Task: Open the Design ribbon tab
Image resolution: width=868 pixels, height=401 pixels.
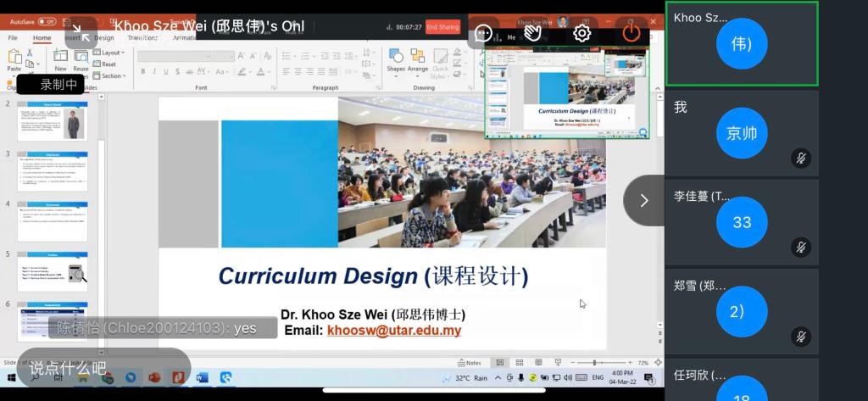Action: [103, 37]
